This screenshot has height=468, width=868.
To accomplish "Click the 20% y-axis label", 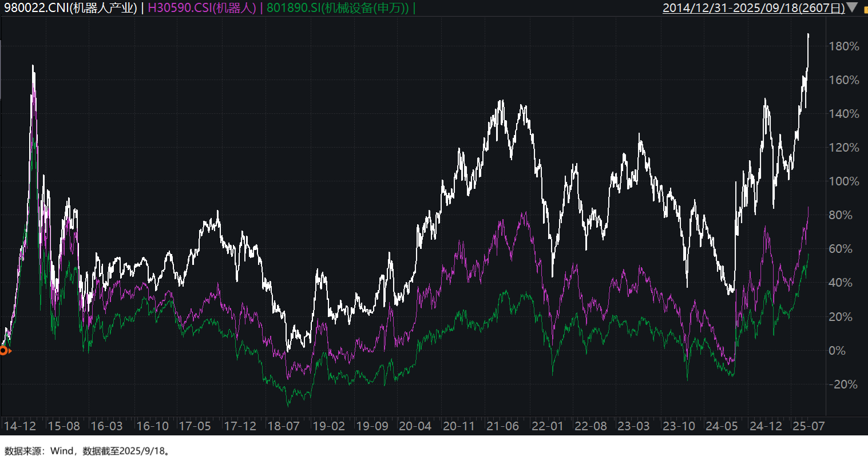I will [x=841, y=317].
